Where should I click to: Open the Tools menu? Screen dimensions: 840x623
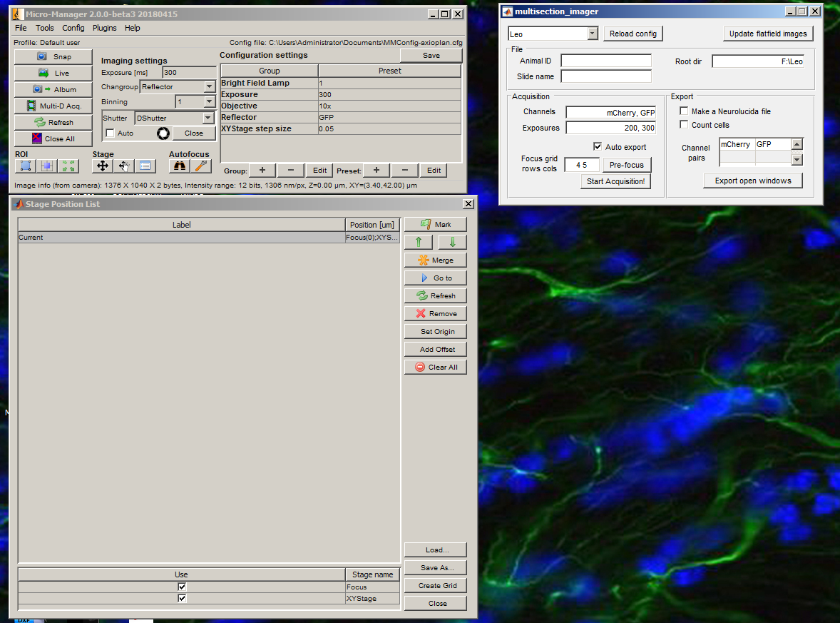tap(45, 28)
